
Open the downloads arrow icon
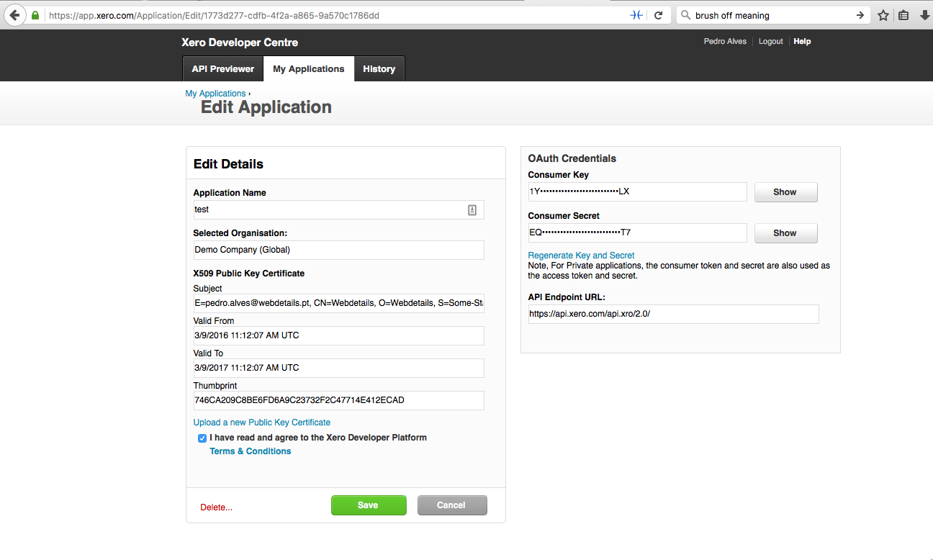tap(925, 15)
